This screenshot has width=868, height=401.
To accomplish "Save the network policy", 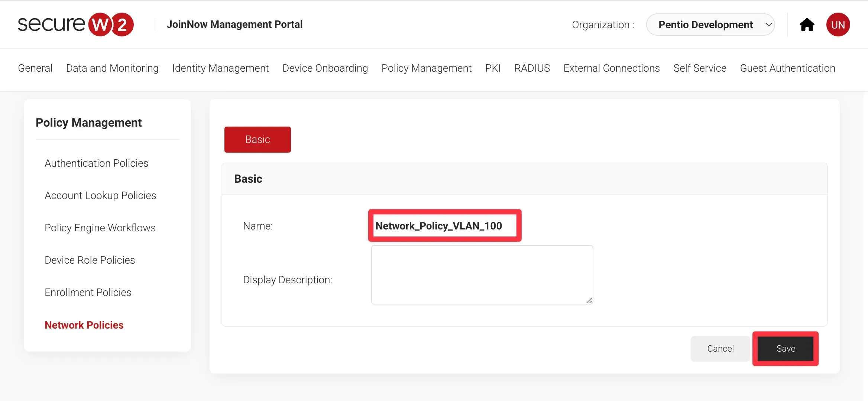I will click(786, 349).
